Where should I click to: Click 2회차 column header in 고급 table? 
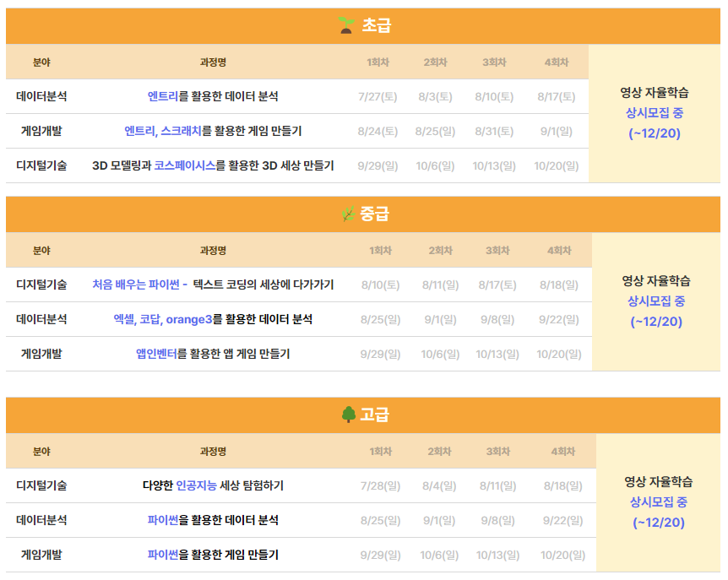439,452
